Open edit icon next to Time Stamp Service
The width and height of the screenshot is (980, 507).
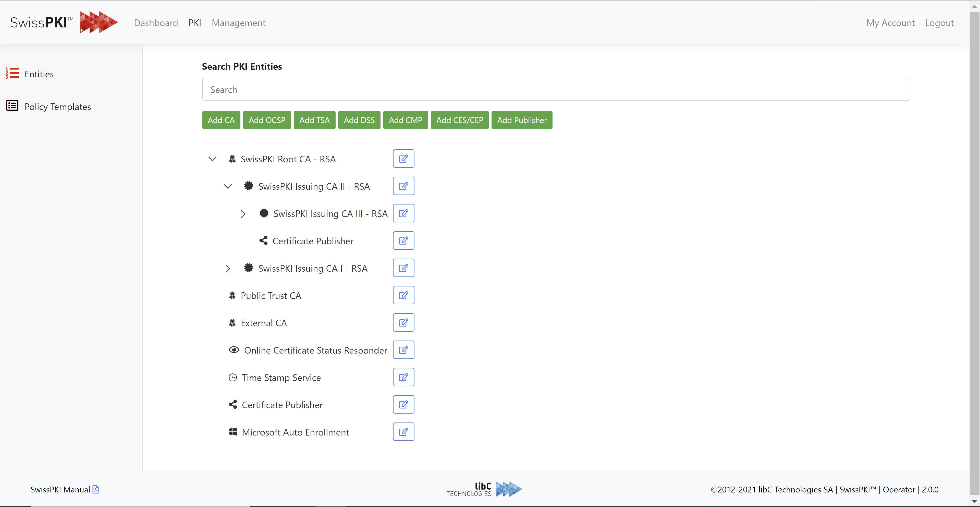tap(403, 377)
